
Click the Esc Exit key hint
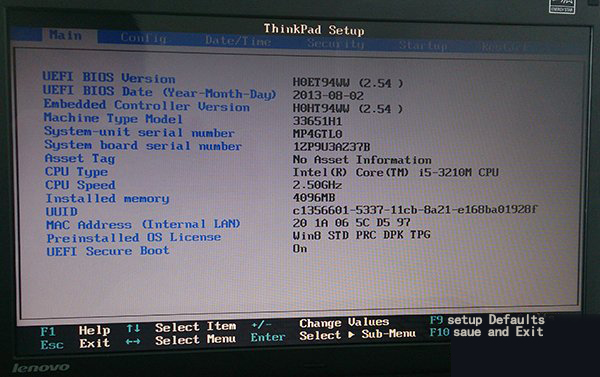click(x=75, y=344)
